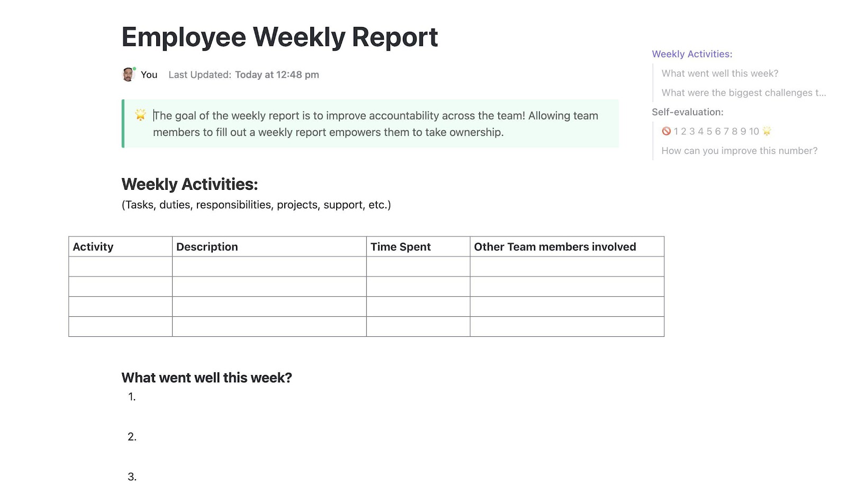Click the user avatar next to You
The width and height of the screenshot is (847, 504).
[128, 75]
